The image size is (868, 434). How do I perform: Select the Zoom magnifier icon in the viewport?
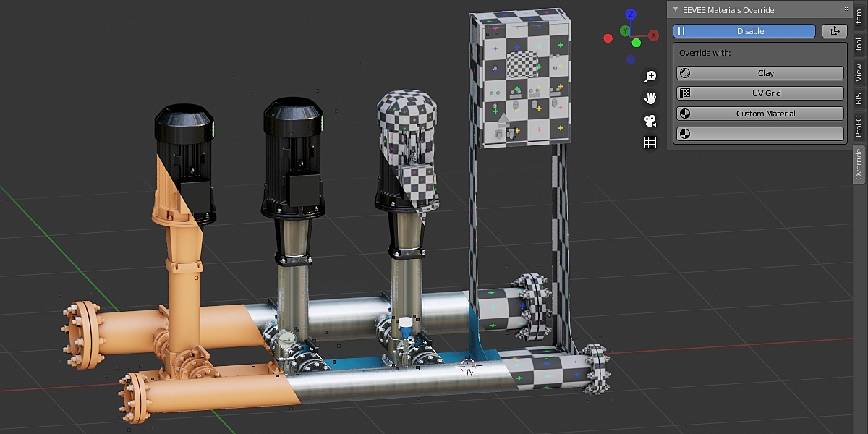coord(650,75)
